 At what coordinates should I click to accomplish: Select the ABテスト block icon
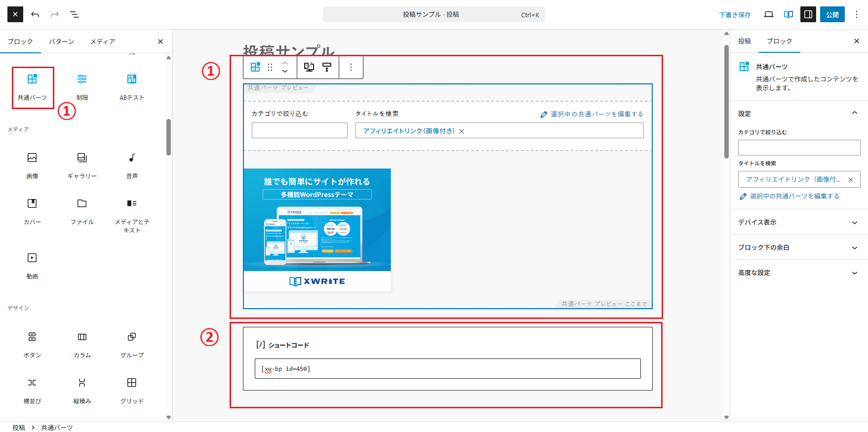[x=132, y=86]
